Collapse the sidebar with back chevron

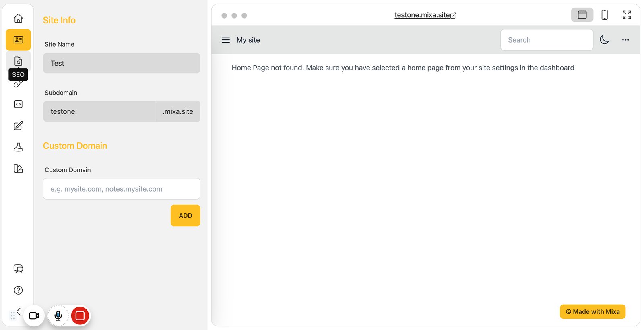[18, 311]
